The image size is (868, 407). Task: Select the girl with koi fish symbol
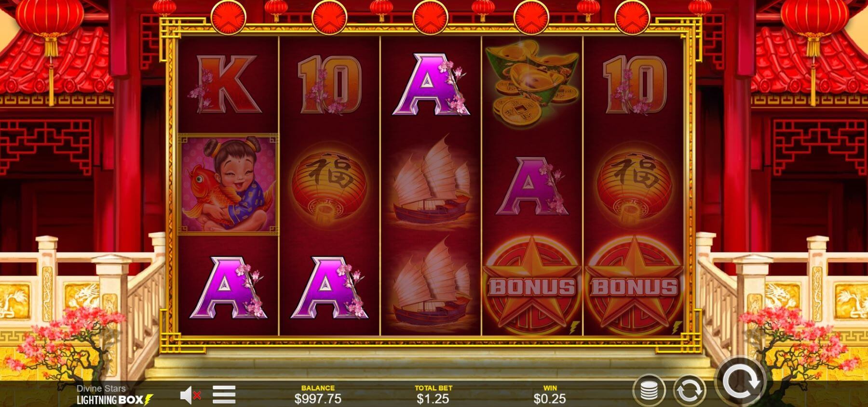(x=228, y=184)
